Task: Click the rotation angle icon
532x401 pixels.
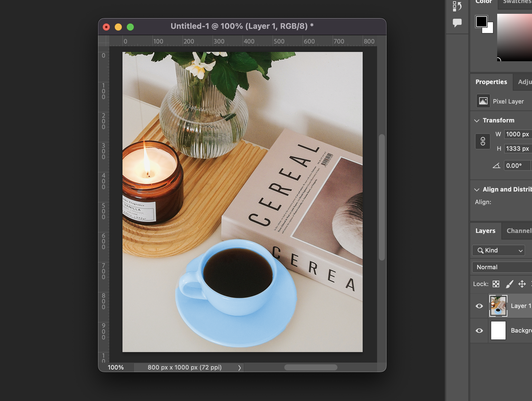Action: point(496,166)
